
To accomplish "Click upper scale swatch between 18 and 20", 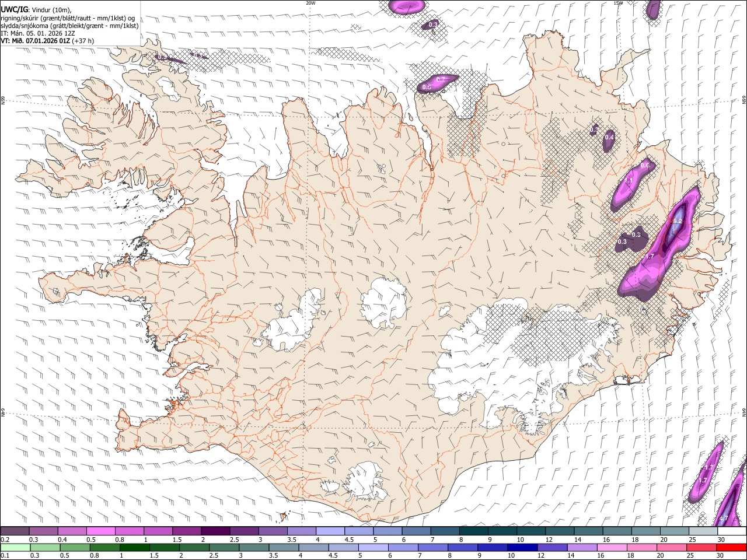I will (645, 531).
